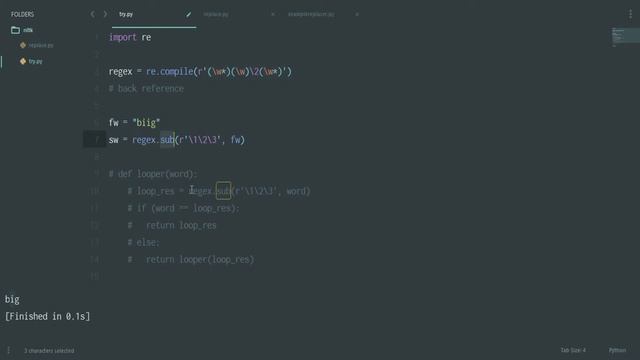Click the Python file icon beside try.py in sidebar
The height and width of the screenshot is (360, 640).
(23, 61)
